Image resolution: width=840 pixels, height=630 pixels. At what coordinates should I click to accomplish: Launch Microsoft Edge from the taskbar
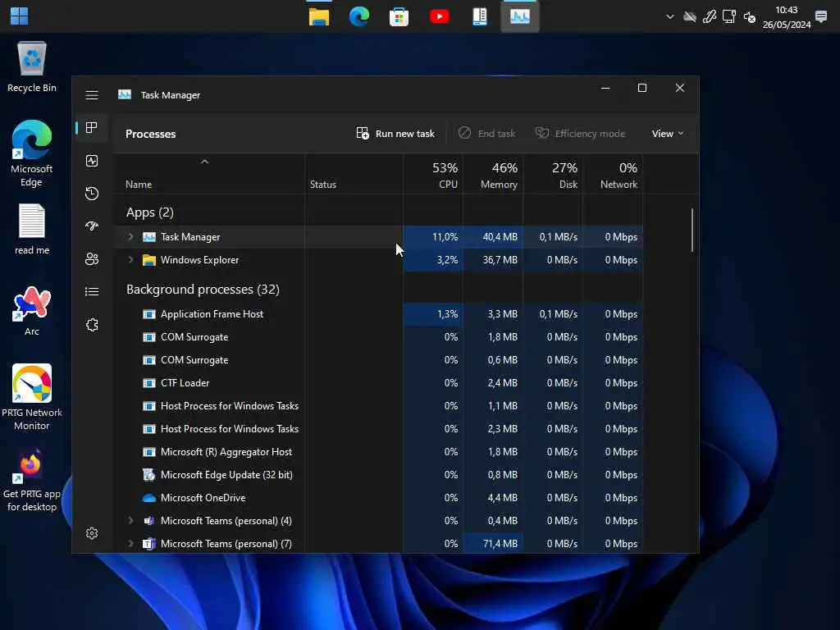point(359,16)
